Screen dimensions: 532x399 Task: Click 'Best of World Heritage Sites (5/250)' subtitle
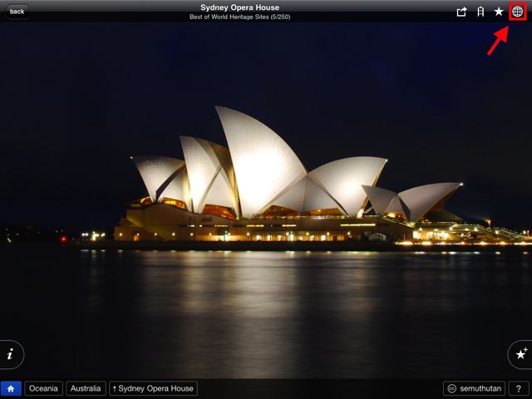tap(240, 17)
